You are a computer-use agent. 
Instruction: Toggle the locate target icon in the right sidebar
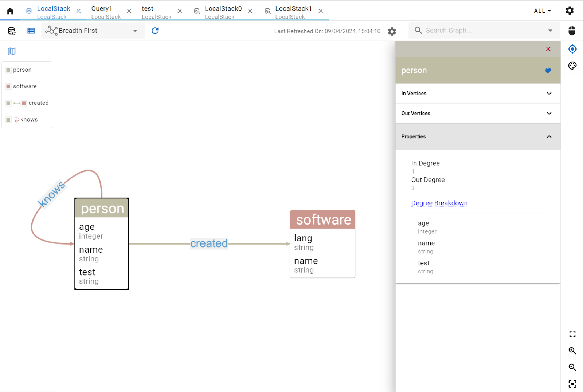pyautogui.click(x=572, y=49)
